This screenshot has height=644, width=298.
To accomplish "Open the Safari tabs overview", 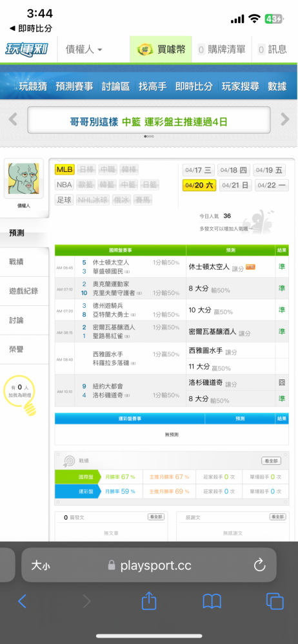I will pos(275,601).
